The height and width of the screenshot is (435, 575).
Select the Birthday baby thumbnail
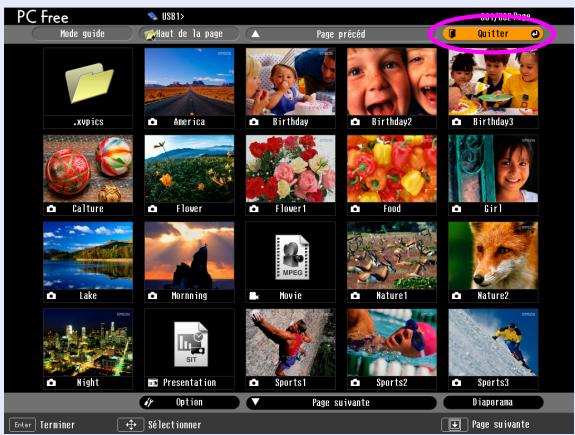click(x=290, y=82)
